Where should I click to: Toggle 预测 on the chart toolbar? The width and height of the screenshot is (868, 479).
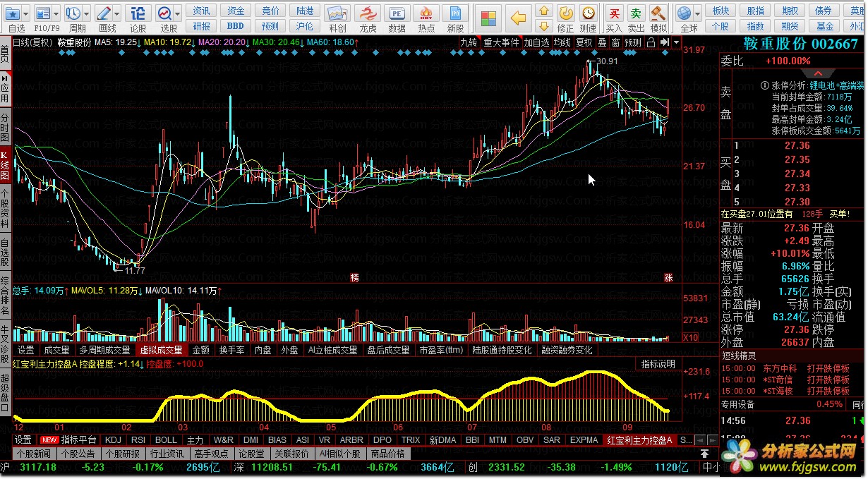633,42
